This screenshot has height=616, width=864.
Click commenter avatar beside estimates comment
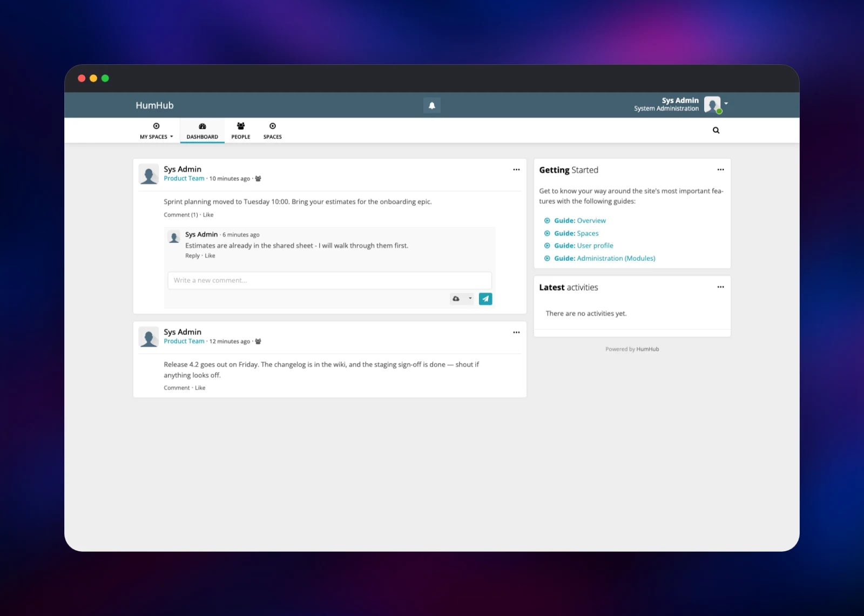(x=174, y=237)
